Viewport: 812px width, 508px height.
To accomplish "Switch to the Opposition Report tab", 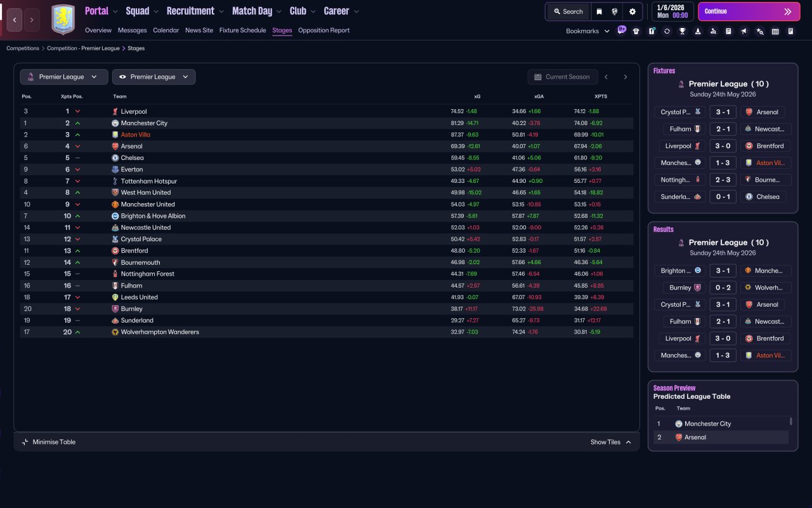I will click(x=324, y=30).
